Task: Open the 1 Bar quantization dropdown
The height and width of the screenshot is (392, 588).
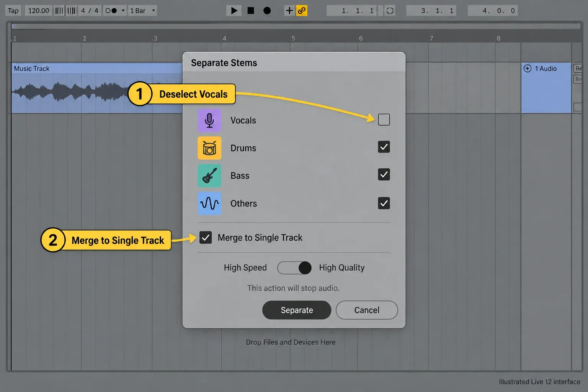Action: [x=142, y=11]
